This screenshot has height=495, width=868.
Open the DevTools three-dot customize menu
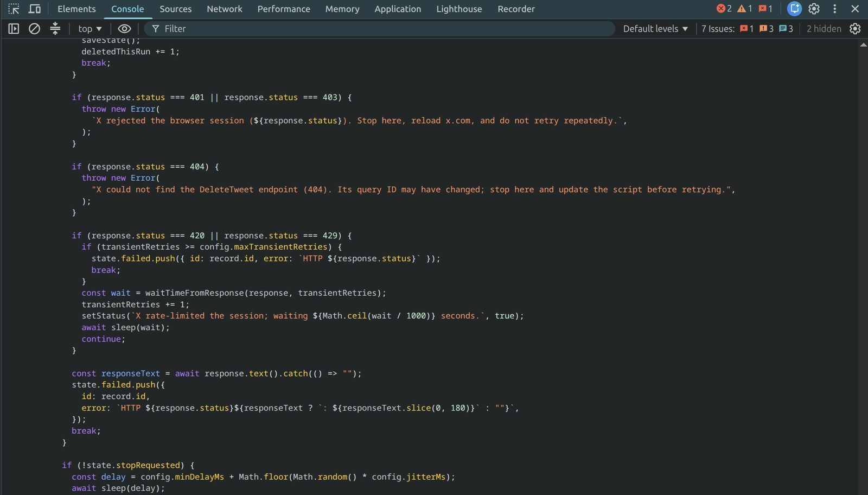point(835,9)
